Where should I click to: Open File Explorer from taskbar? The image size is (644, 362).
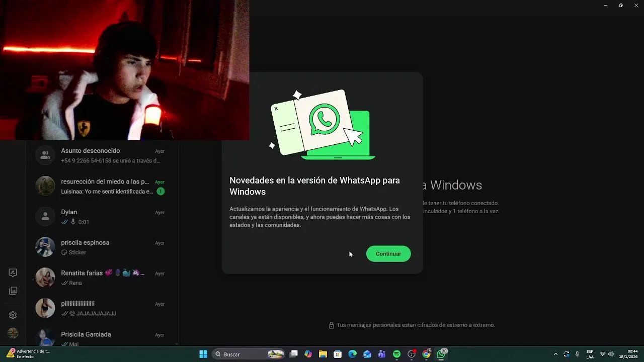click(323, 354)
